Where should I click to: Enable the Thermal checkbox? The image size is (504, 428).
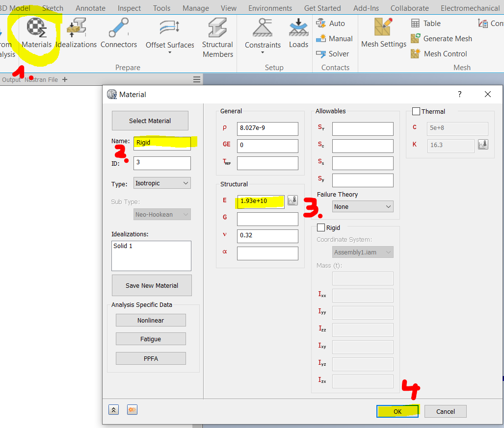coord(416,111)
